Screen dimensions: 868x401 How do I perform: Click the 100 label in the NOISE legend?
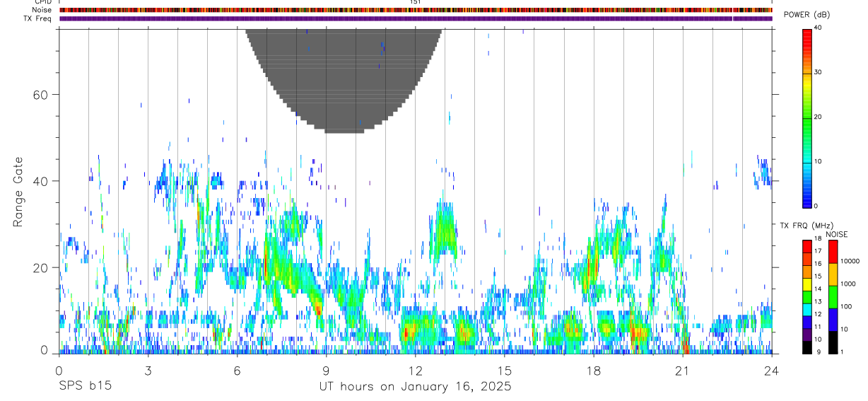pos(845,306)
